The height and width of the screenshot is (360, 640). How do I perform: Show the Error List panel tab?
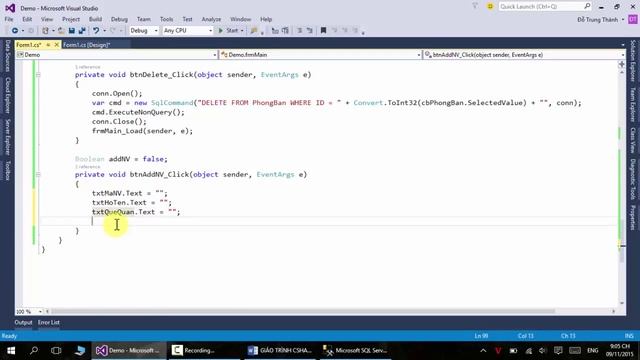[49, 322]
